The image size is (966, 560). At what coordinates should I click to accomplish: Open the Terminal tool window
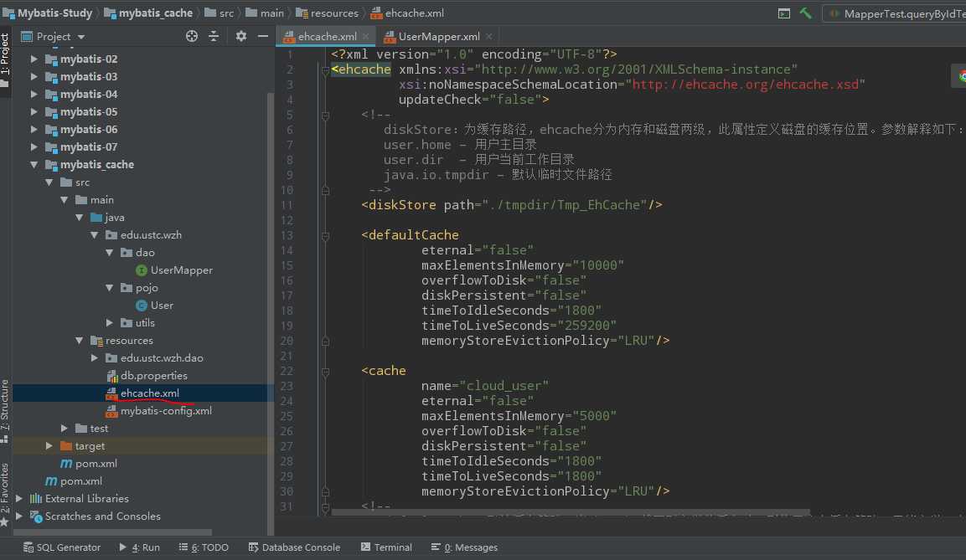click(x=386, y=547)
